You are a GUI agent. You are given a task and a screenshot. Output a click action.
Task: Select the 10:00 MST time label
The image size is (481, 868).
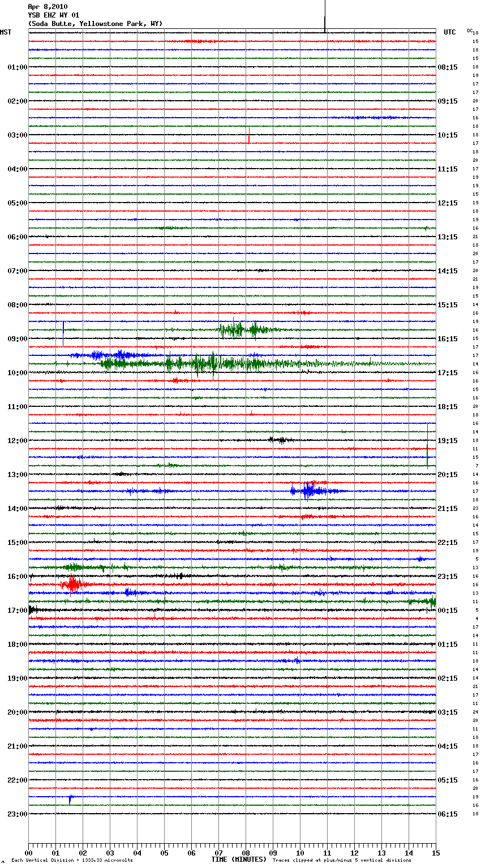coord(18,373)
